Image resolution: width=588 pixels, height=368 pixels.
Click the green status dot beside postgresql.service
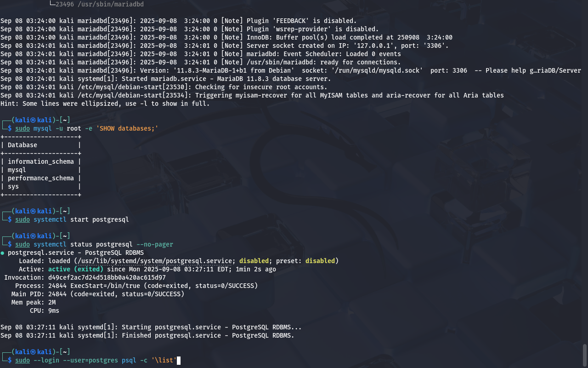(x=2, y=253)
